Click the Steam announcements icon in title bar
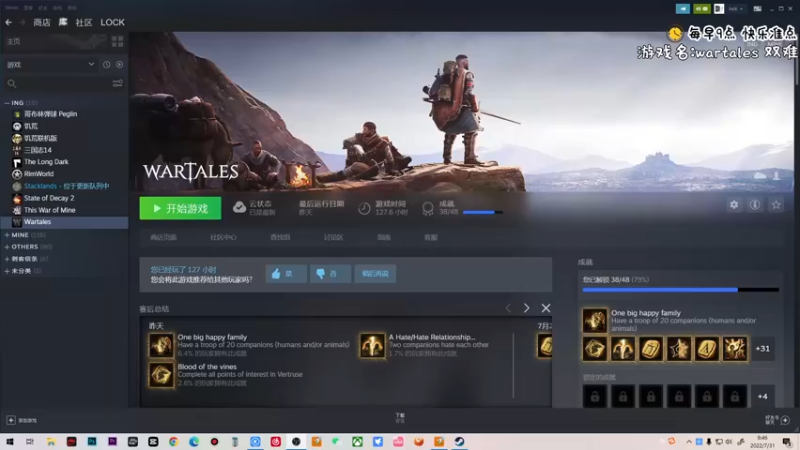The height and width of the screenshot is (450, 800). click(x=683, y=9)
